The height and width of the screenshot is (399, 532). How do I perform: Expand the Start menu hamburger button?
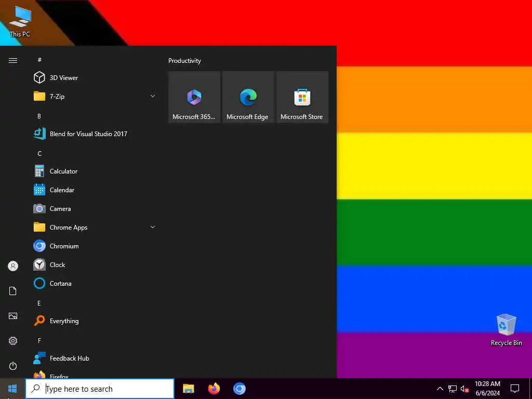coord(13,60)
